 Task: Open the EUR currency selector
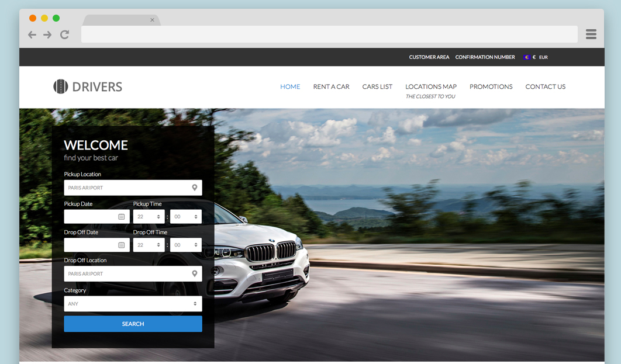[536, 57]
